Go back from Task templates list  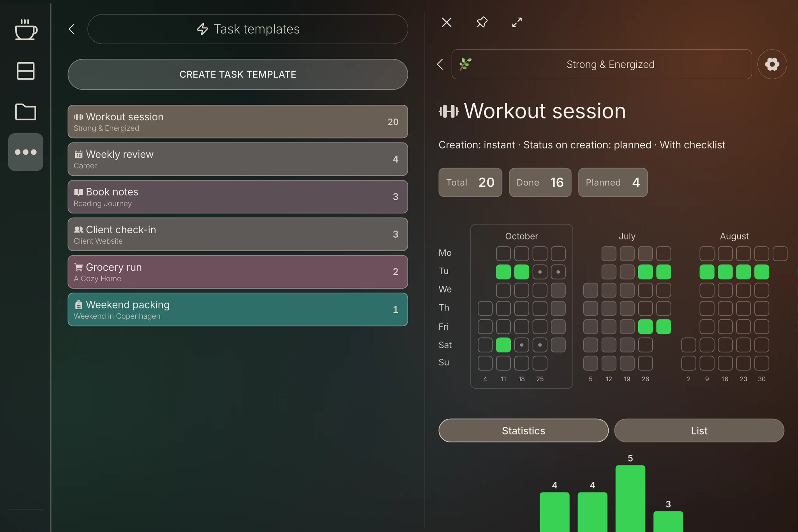coord(72,29)
